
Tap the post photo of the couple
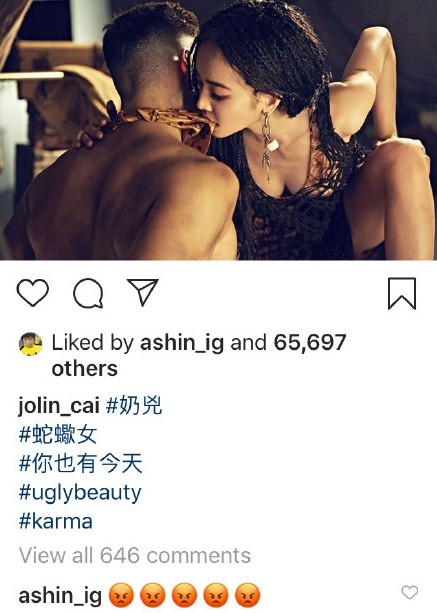pyautogui.click(x=218, y=130)
